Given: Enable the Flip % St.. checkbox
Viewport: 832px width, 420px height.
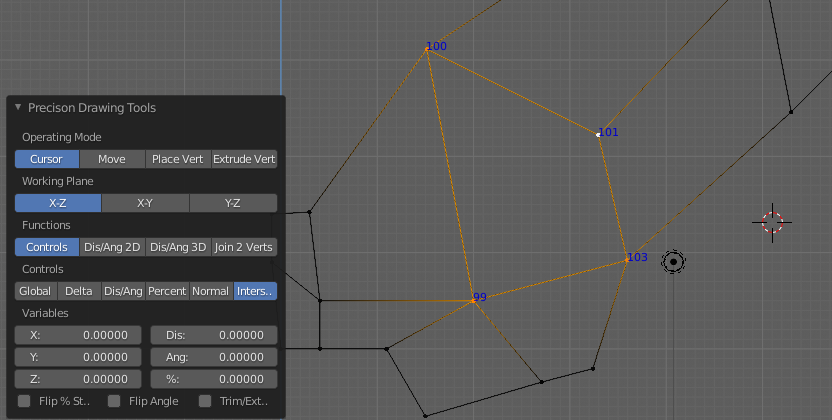Looking at the screenshot, I should 25,401.
